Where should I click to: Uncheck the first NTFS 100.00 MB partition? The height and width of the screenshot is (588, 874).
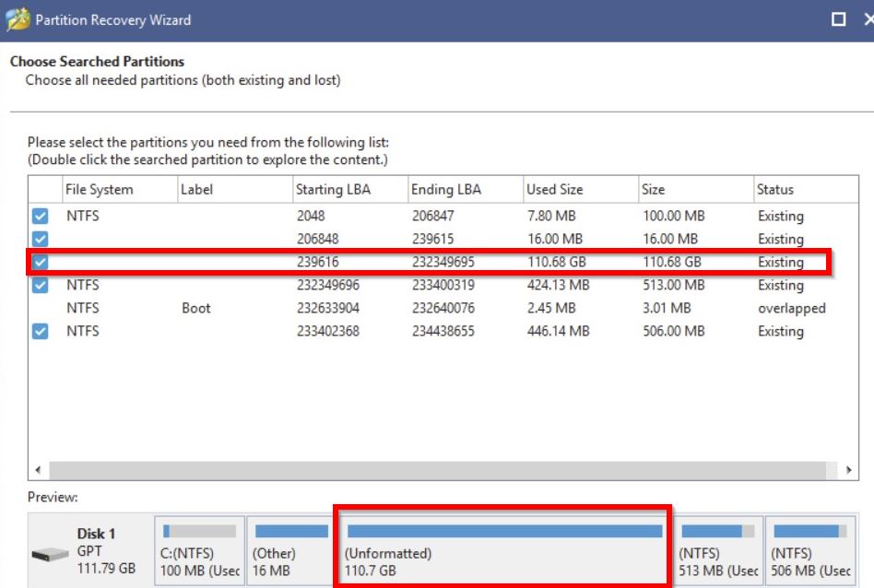tap(41, 217)
